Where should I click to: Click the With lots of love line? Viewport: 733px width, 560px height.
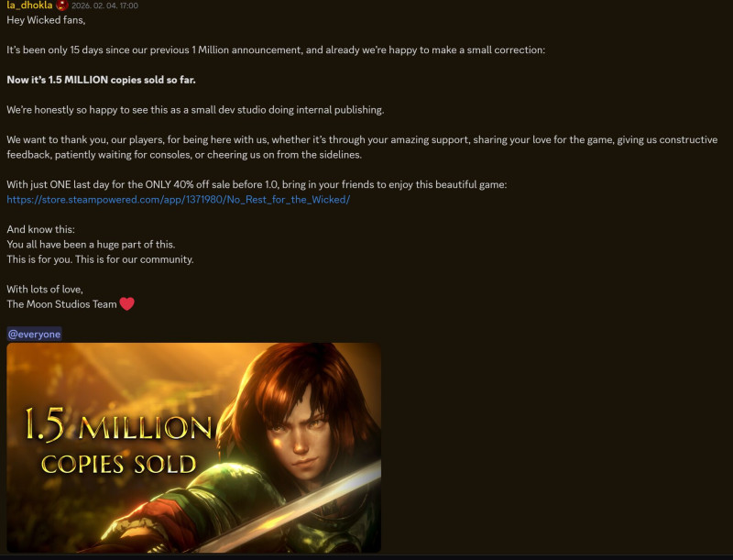[45, 290]
